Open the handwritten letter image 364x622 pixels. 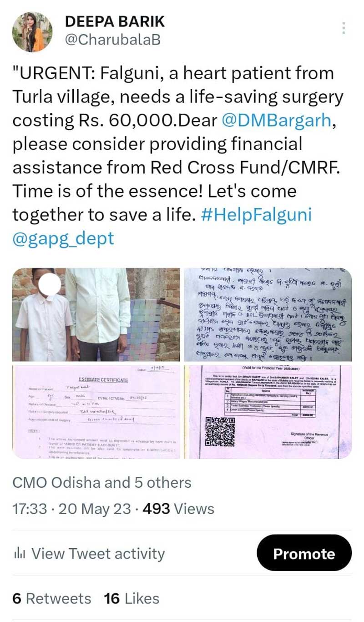268,314
